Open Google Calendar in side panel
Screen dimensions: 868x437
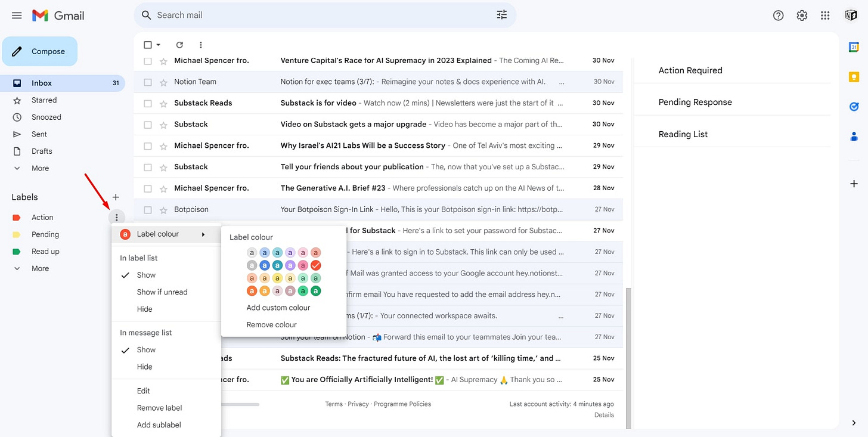click(854, 47)
